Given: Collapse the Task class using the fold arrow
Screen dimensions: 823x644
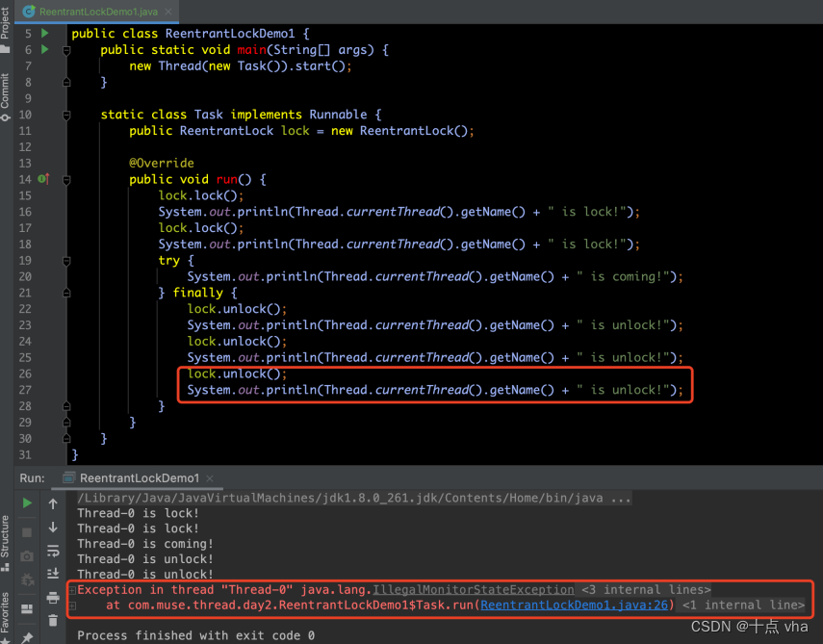Looking at the screenshot, I should click(x=65, y=115).
